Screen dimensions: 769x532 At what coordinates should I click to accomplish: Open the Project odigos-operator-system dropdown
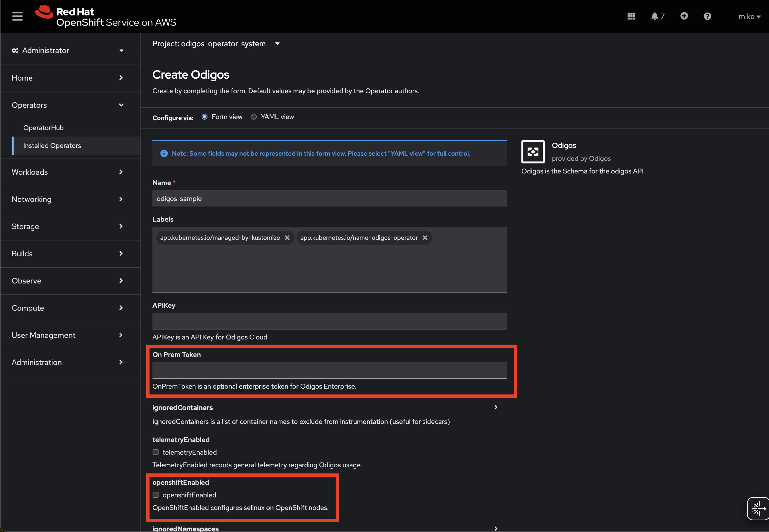click(216, 44)
